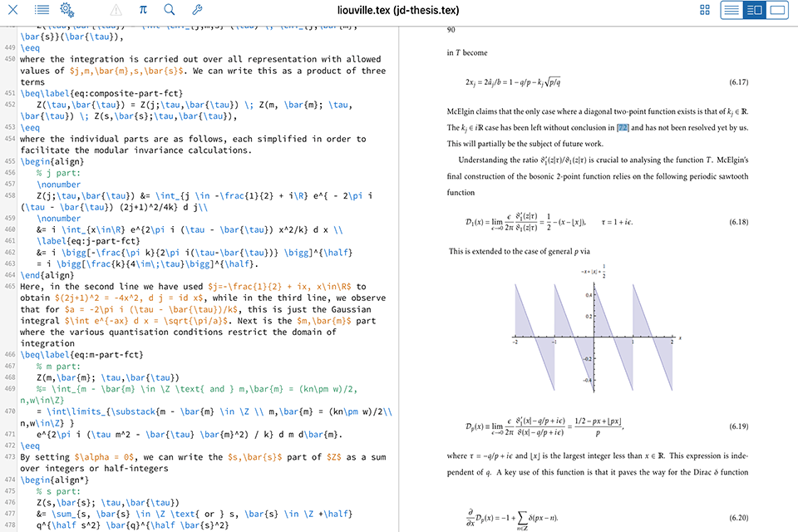Image resolution: width=798 pixels, height=532 pixels.
Task: Place cursor on \label{eq:j-part-fct}
Action: (x=88, y=241)
